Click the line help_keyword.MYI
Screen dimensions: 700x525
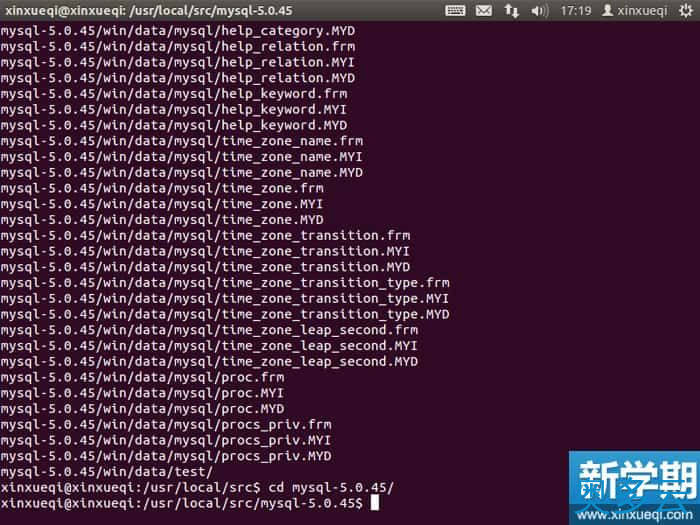tap(173, 109)
